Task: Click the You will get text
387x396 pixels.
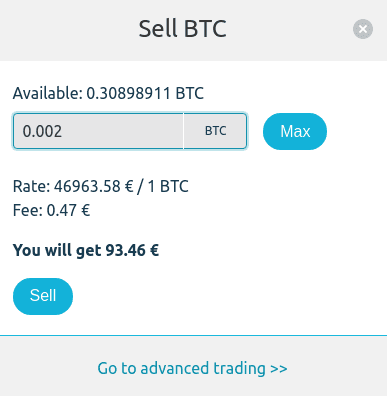Action: click(x=57, y=250)
